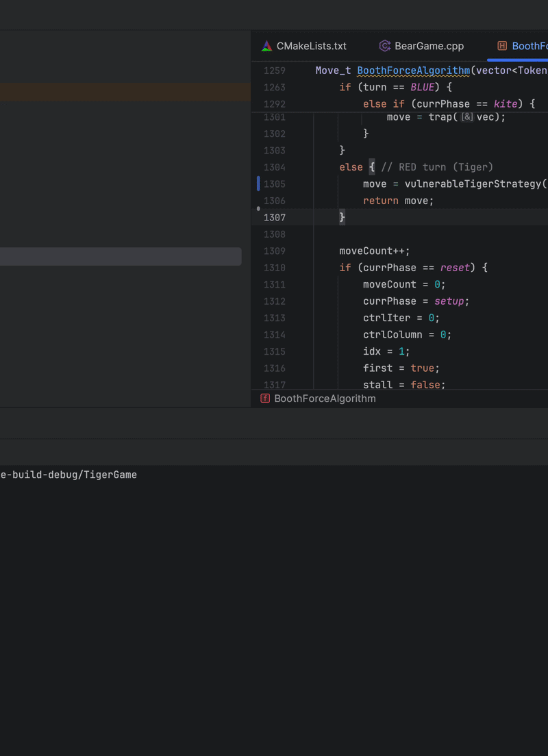Click 'vulnerableTigerStrategy(' on line 1305
This screenshot has height=756, width=548.
(x=475, y=184)
